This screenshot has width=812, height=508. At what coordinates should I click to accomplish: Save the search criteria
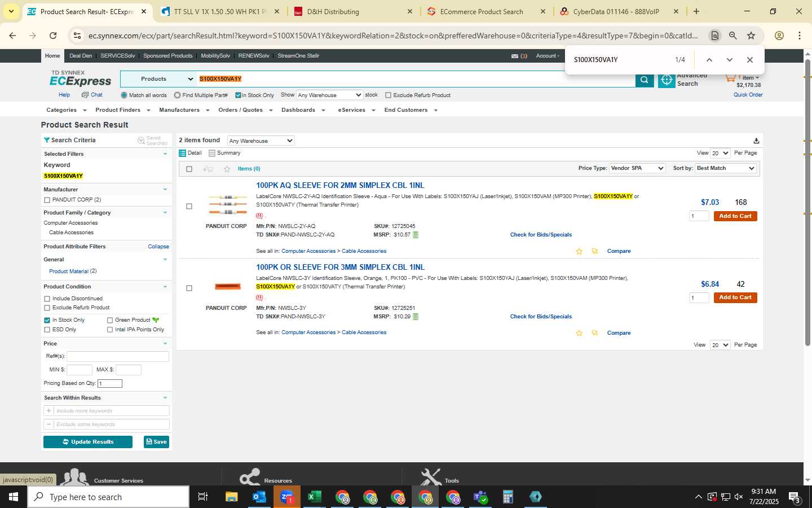156,442
